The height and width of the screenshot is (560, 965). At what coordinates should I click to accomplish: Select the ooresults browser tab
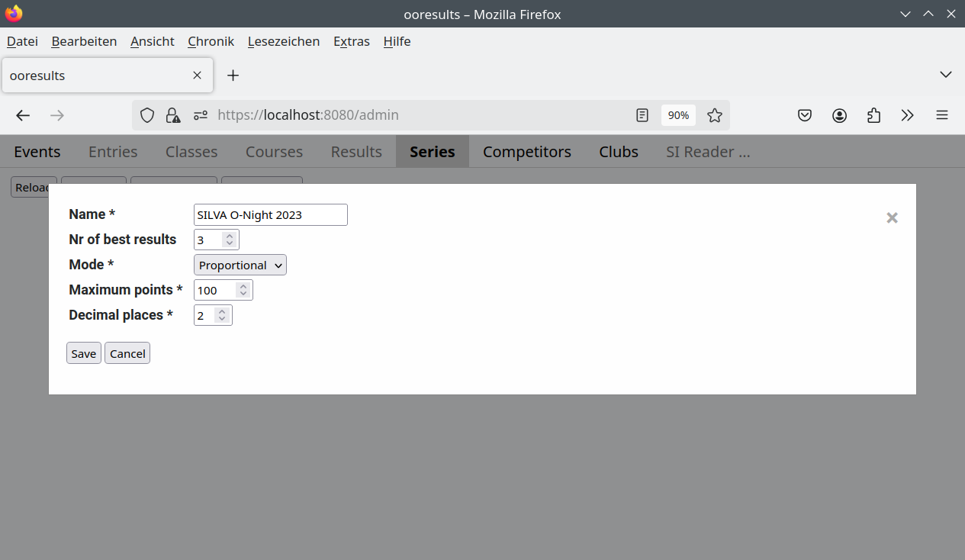tap(108, 76)
